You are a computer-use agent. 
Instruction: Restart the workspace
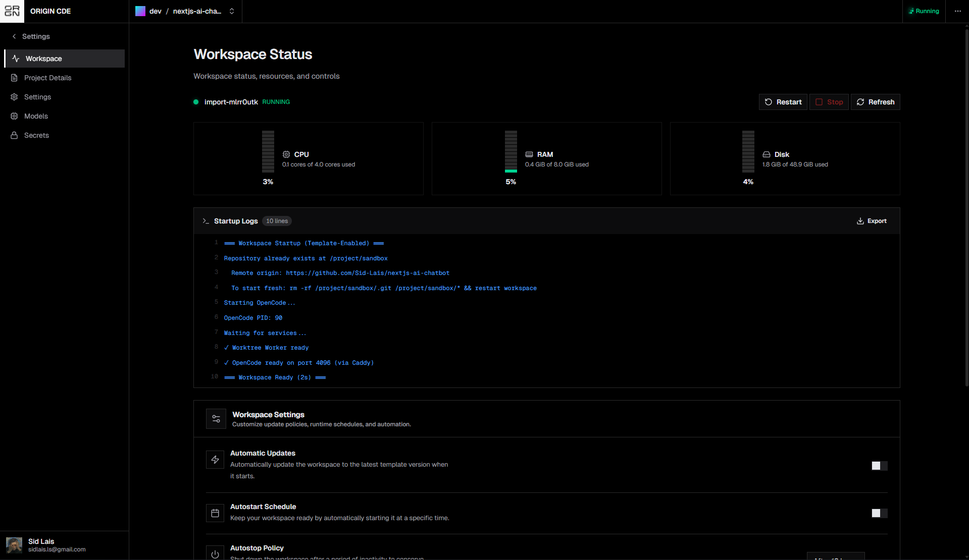783,102
